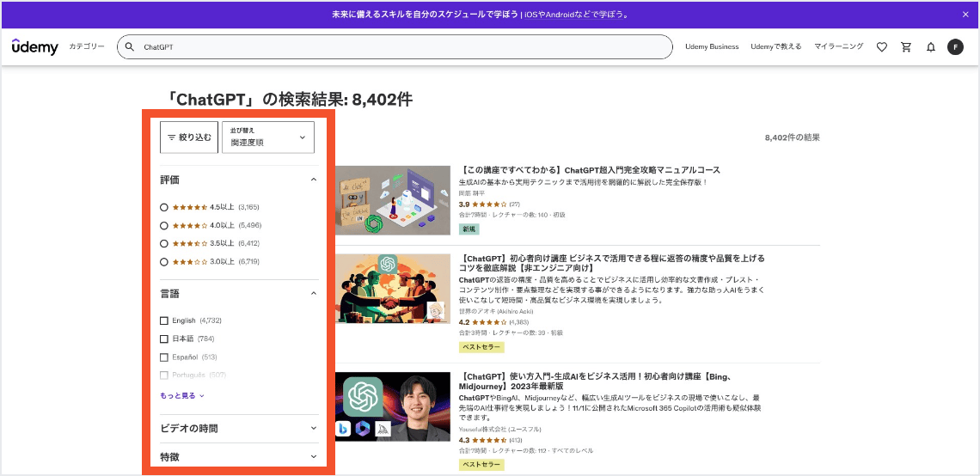The image size is (980, 476).
Task: Open the shopping cart icon
Action: (x=906, y=47)
